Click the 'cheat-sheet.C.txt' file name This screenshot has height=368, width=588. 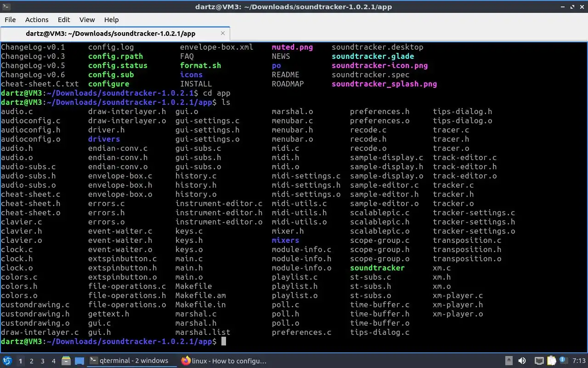[40, 84]
